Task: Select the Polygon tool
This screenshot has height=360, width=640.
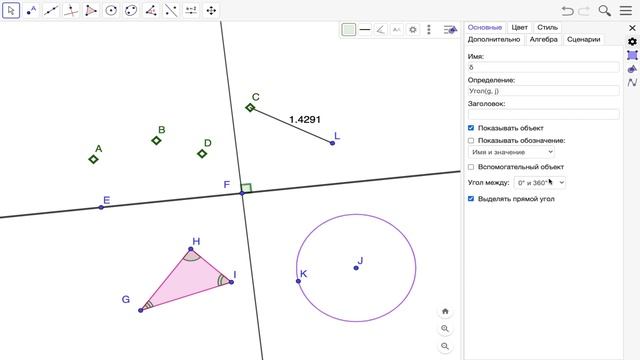Action: (91, 10)
